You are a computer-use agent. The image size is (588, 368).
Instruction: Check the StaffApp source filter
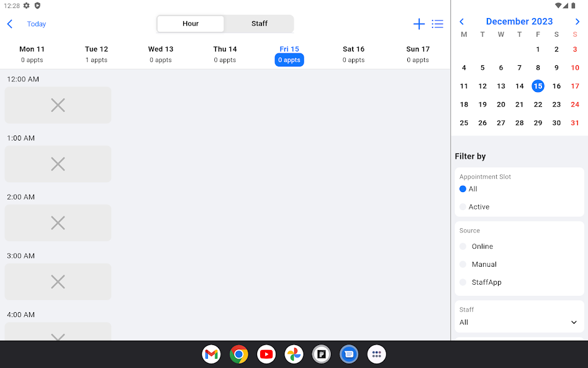[x=463, y=282]
